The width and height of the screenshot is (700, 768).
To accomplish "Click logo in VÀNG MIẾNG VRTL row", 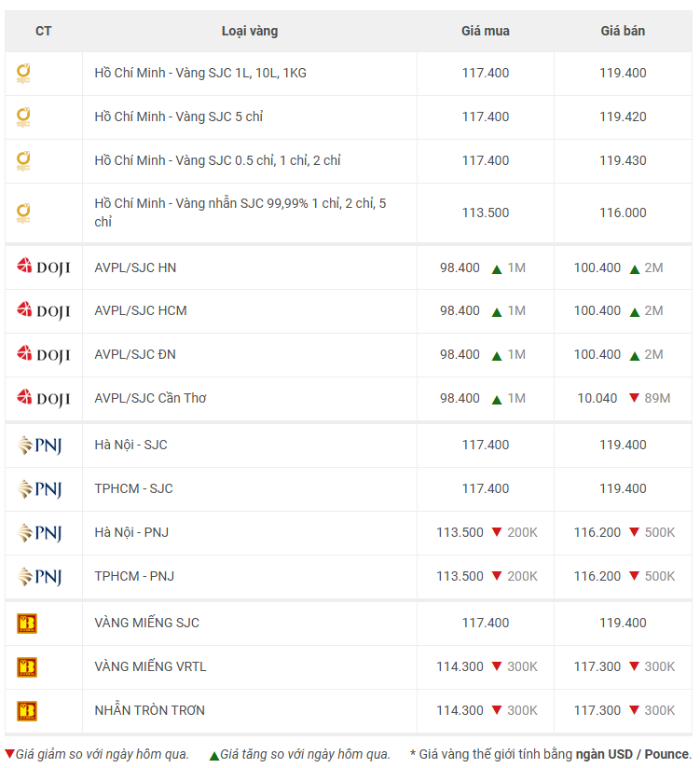I will pyautogui.click(x=27, y=667).
